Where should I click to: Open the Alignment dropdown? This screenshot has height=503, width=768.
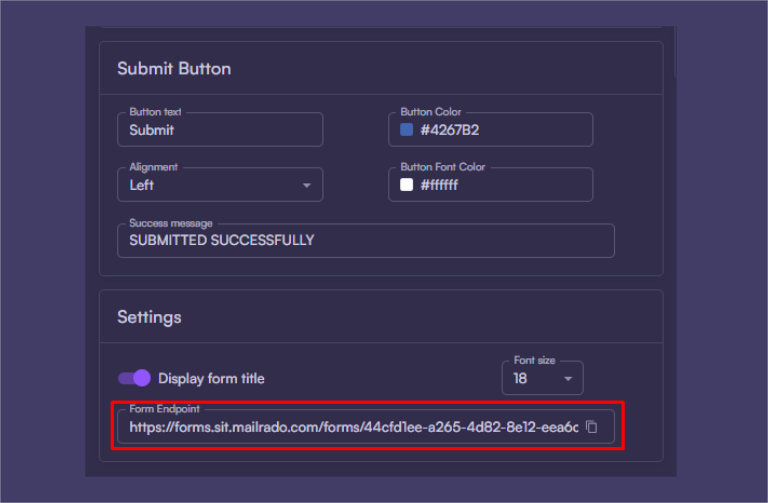[x=220, y=185]
